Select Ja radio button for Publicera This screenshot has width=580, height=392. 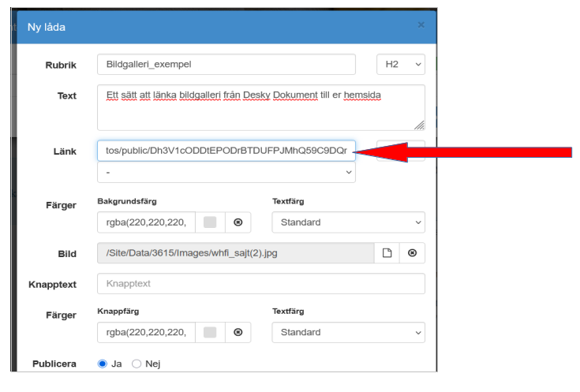point(102,364)
